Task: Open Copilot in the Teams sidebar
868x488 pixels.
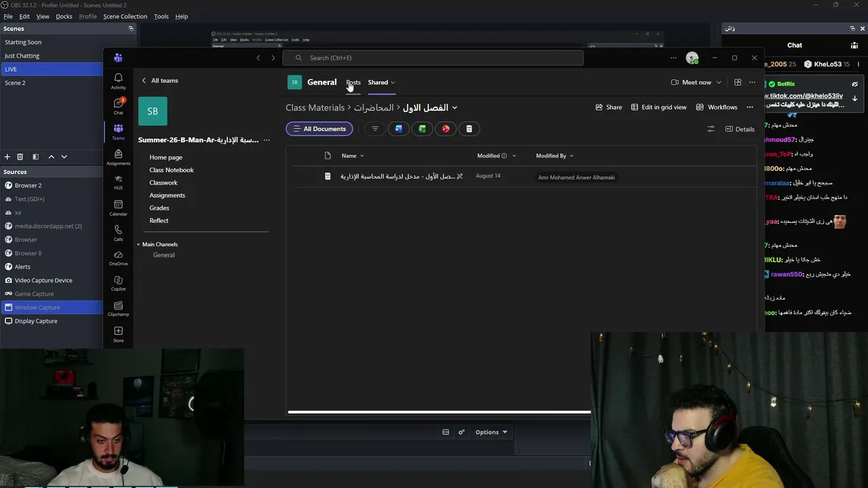Action: pos(118,283)
